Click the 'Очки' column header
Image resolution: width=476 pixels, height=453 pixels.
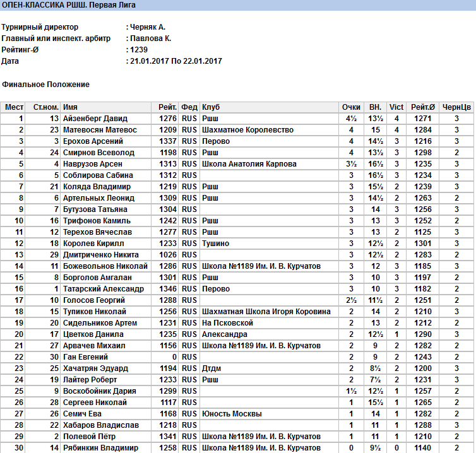point(351,107)
